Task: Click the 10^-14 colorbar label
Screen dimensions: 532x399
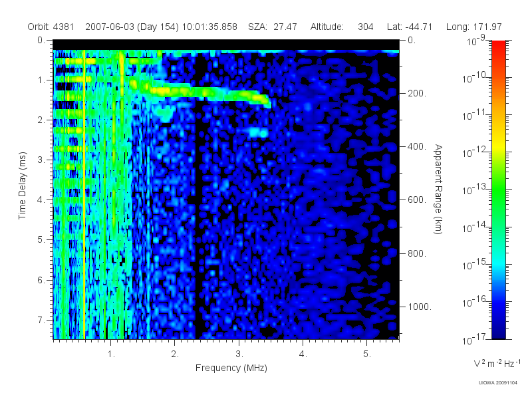Action: click(x=475, y=227)
